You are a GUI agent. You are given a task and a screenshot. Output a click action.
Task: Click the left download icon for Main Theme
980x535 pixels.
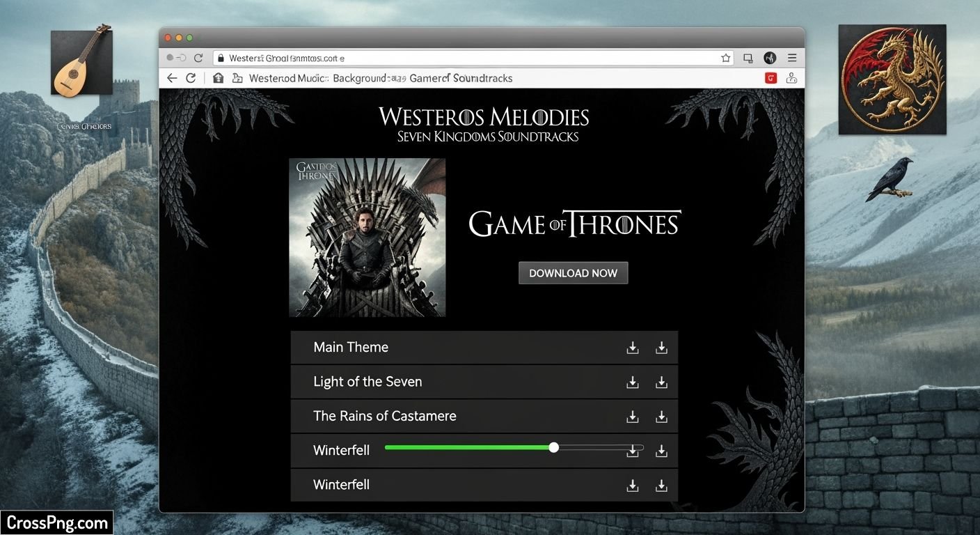pos(633,348)
